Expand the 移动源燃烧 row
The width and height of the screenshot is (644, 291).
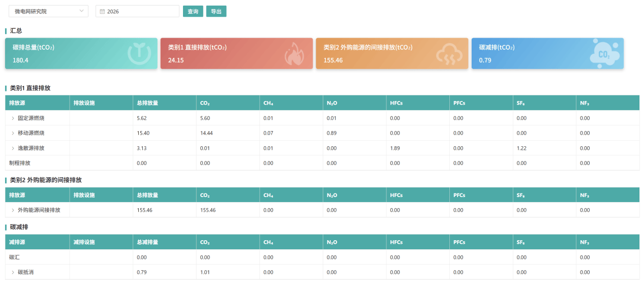click(13, 133)
